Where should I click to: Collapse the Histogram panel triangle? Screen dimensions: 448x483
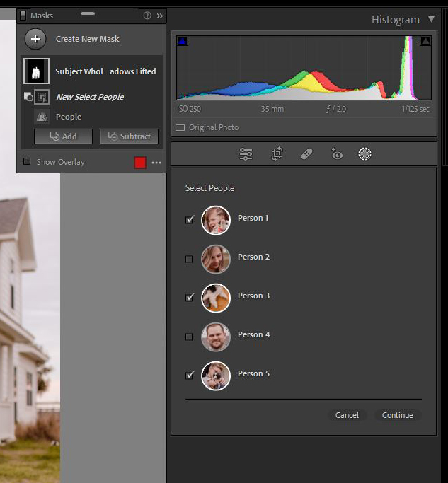point(431,20)
